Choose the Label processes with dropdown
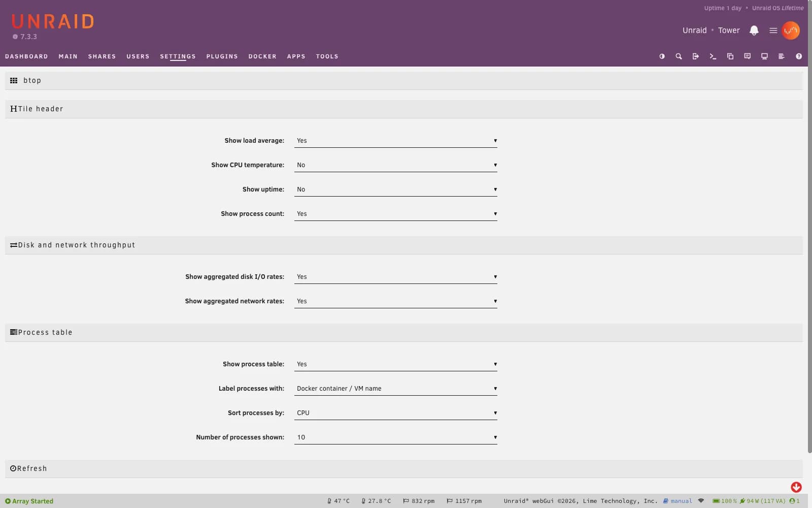The width and height of the screenshot is (812, 508). point(396,389)
